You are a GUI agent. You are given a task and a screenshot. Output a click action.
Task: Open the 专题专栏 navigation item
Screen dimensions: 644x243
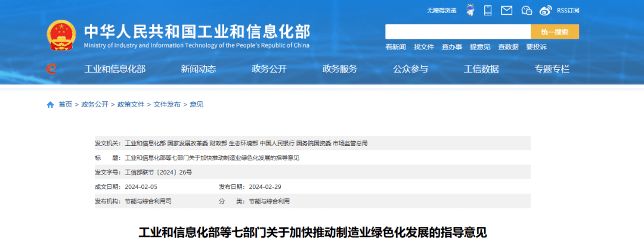pos(552,69)
